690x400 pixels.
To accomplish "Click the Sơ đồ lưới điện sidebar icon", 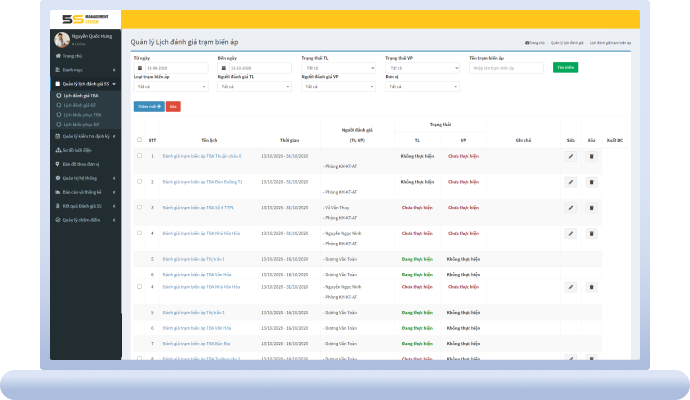I will coord(58,148).
